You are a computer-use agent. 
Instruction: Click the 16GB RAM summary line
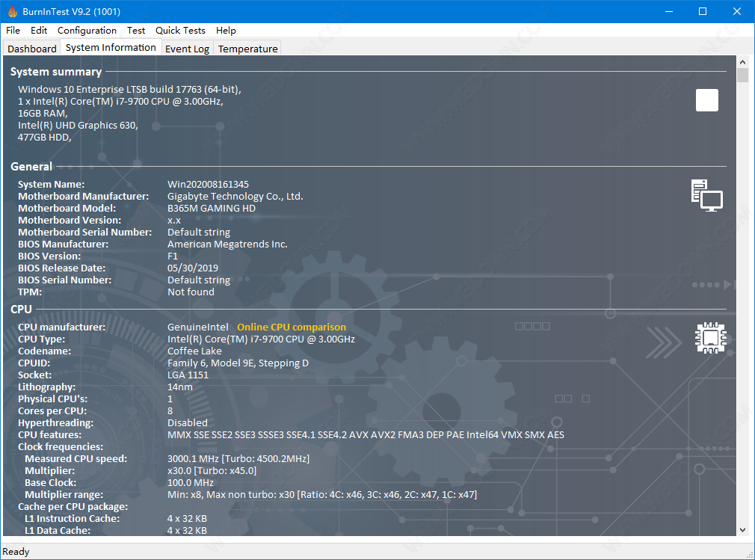[43, 113]
